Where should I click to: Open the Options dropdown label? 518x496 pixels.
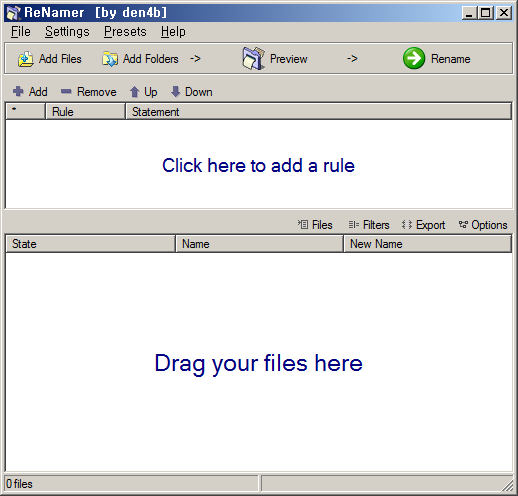point(489,225)
